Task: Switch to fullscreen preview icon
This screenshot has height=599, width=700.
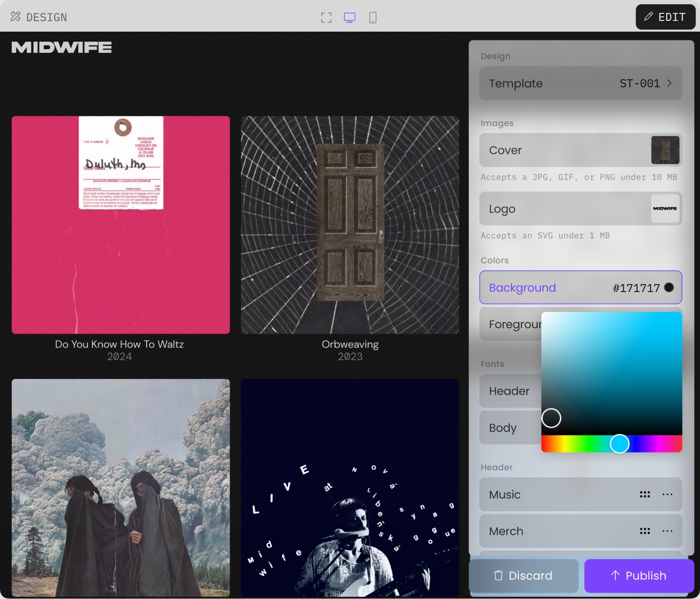Action: (x=326, y=18)
